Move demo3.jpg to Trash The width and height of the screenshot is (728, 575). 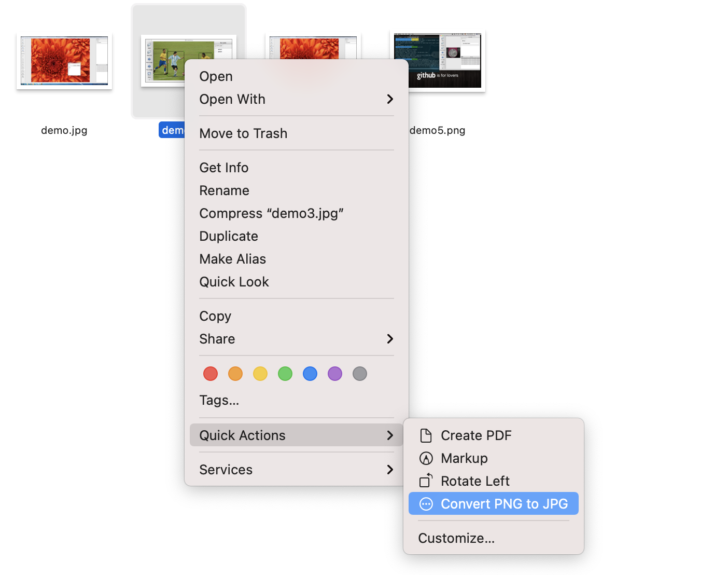click(243, 133)
